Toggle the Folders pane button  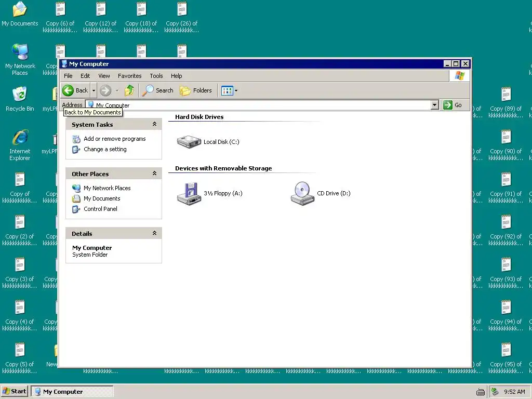(x=196, y=90)
